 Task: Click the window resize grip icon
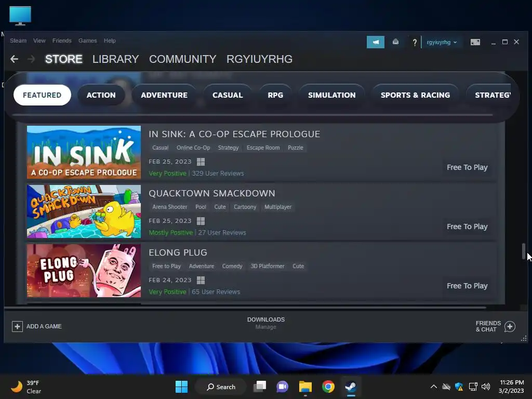tap(524, 339)
